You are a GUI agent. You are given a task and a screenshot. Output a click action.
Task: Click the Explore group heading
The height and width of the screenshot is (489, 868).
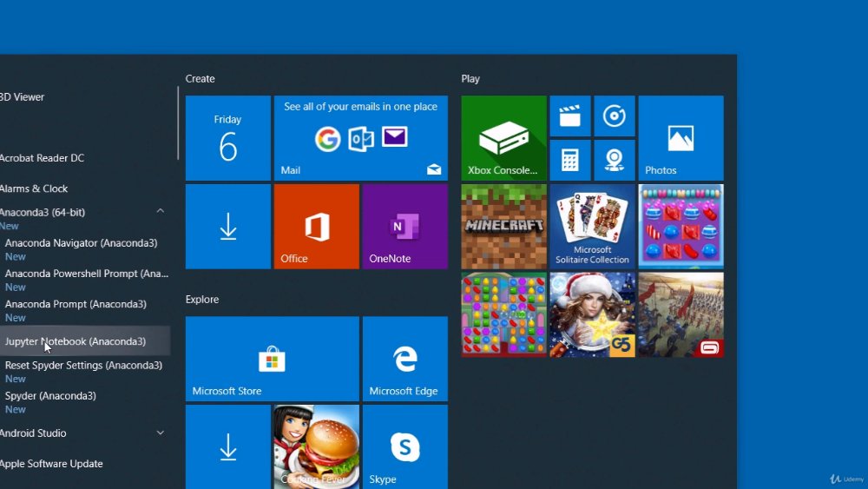[202, 299]
